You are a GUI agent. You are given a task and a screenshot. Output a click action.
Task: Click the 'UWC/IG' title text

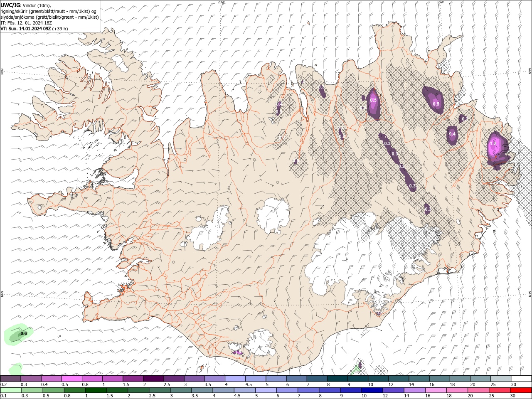tap(10, 5)
